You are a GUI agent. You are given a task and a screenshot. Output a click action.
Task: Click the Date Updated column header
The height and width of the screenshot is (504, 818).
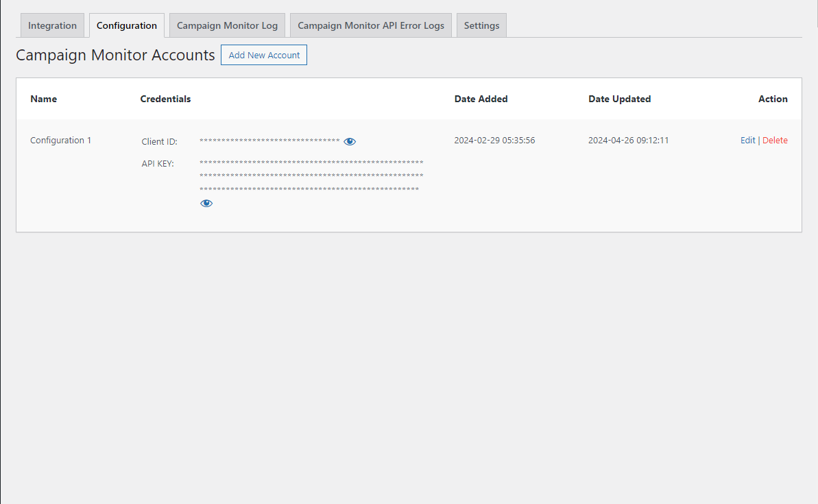(x=620, y=99)
